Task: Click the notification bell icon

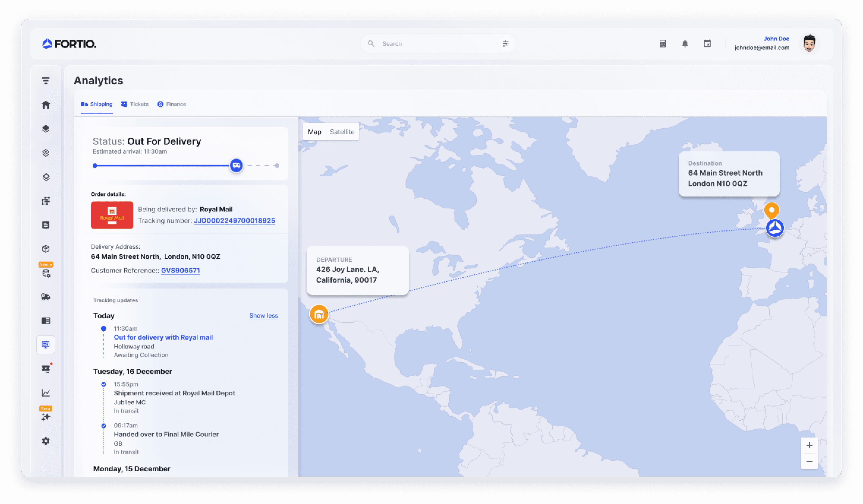Action: pyautogui.click(x=685, y=44)
